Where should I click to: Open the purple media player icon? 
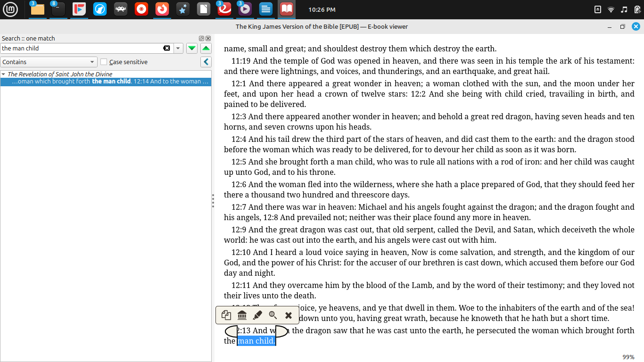(245, 9)
